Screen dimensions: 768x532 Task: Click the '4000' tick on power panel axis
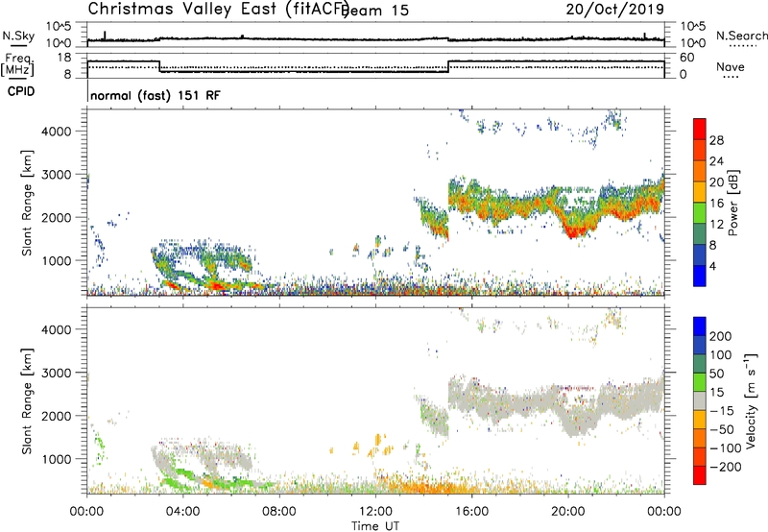pos(56,132)
